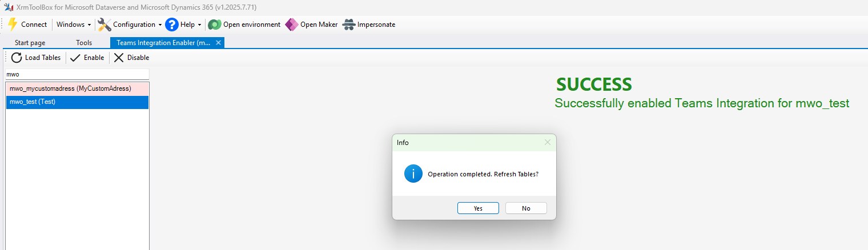Confirm refresh with the Yes button
Viewport: 868px width, 250px height.
(x=478, y=208)
